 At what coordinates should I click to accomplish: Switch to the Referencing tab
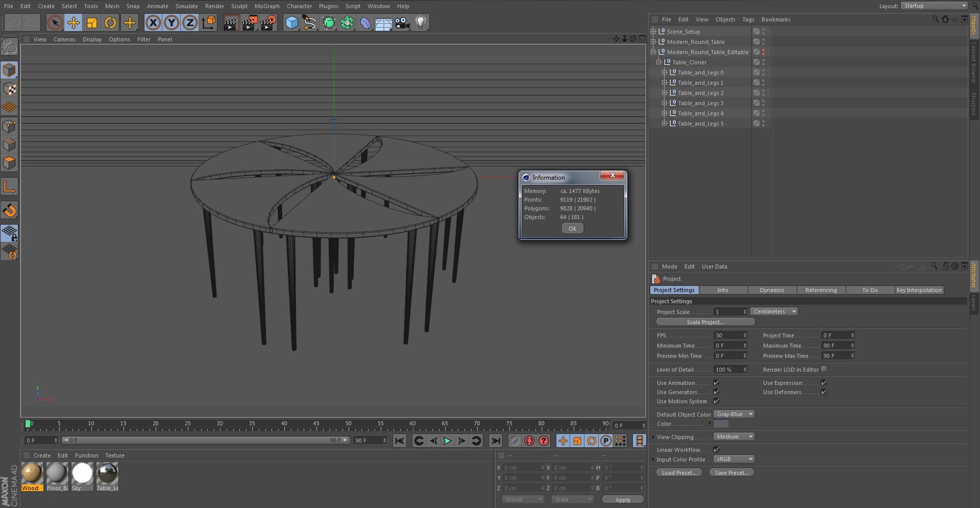821,290
